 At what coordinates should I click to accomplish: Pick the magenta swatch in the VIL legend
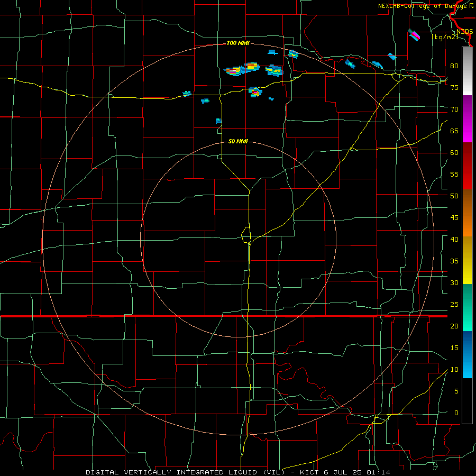(467, 131)
